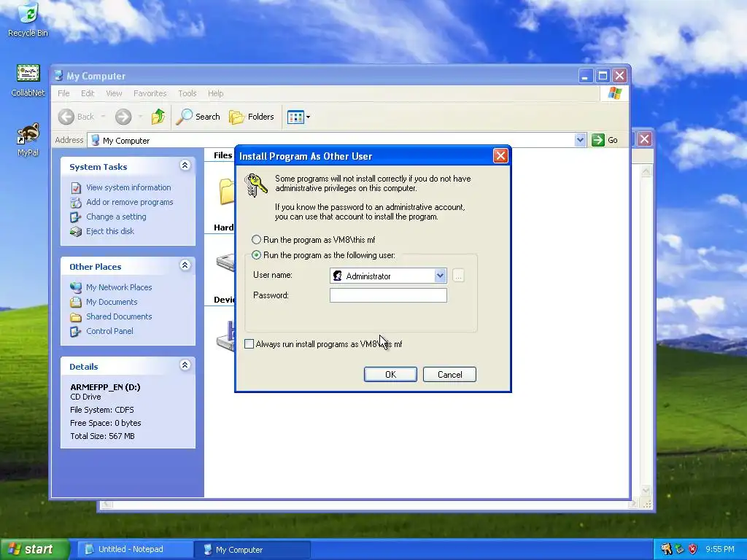Click the first system tray icon
The width and height of the screenshot is (747, 560).
click(x=666, y=550)
